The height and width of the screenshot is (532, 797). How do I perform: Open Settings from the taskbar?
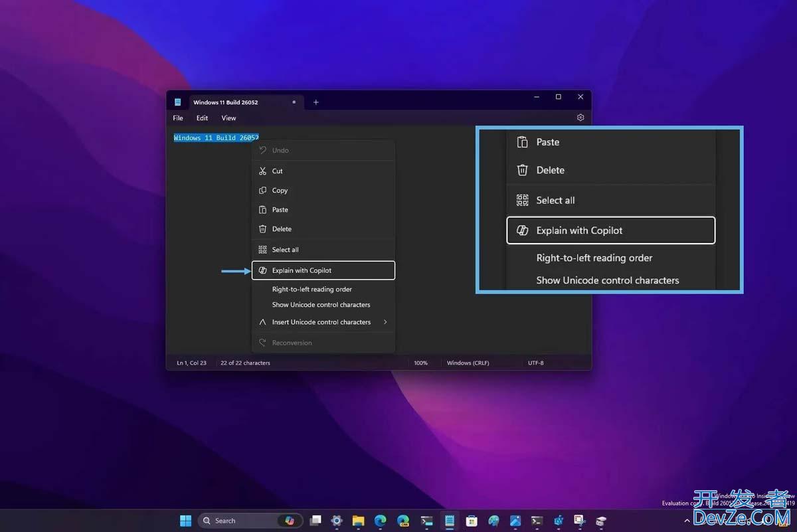coord(337,521)
